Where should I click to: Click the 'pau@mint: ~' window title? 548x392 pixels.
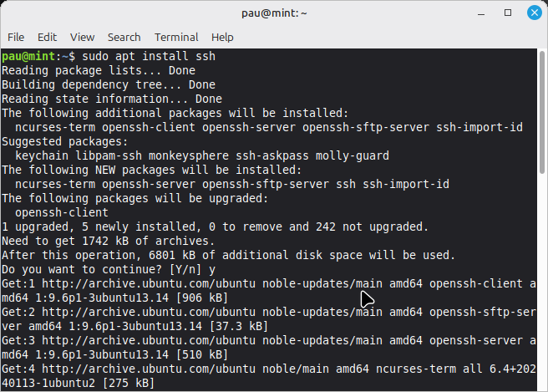tap(273, 13)
